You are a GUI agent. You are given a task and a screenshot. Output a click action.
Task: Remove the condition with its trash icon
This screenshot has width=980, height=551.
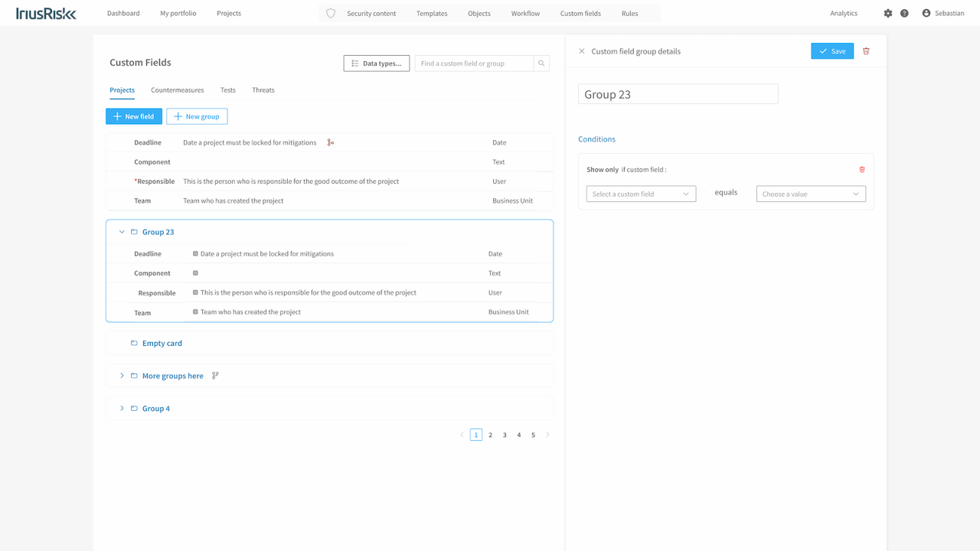(x=862, y=170)
